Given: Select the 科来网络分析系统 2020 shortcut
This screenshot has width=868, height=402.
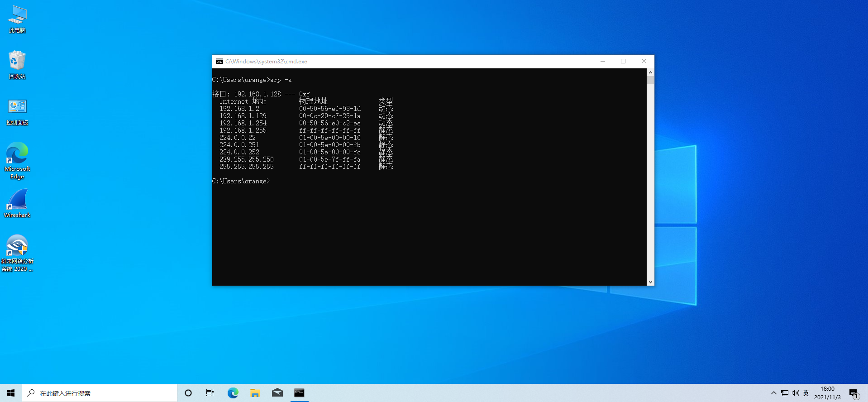Looking at the screenshot, I should tap(17, 254).
